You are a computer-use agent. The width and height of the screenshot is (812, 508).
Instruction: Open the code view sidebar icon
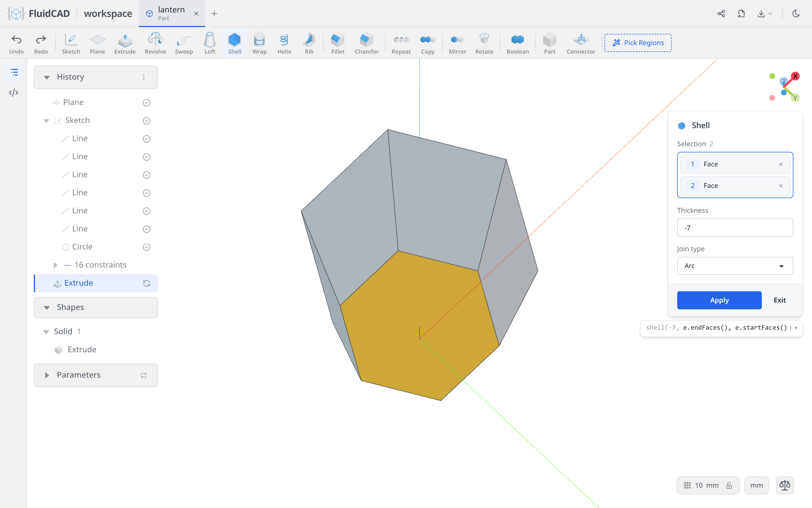(14, 92)
